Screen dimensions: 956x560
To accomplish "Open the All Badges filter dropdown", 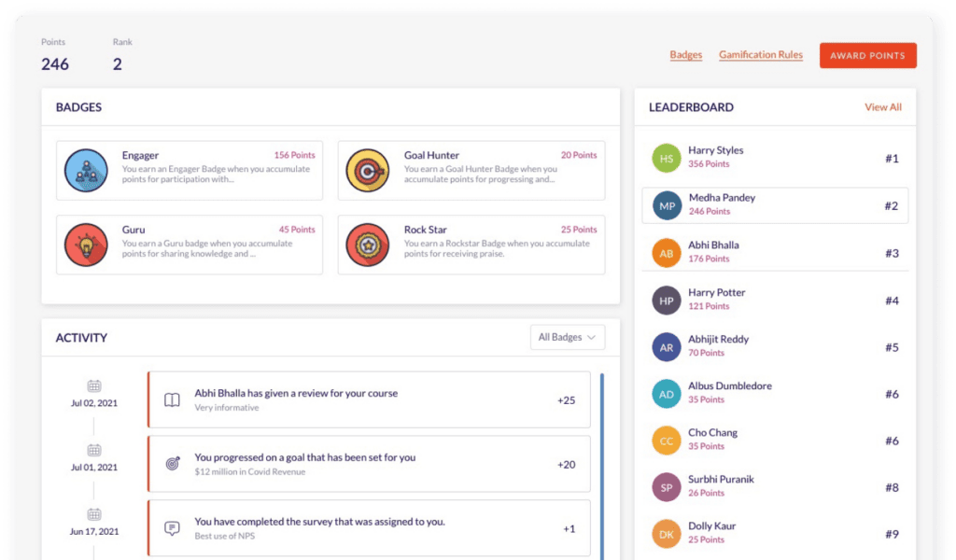I will [568, 337].
